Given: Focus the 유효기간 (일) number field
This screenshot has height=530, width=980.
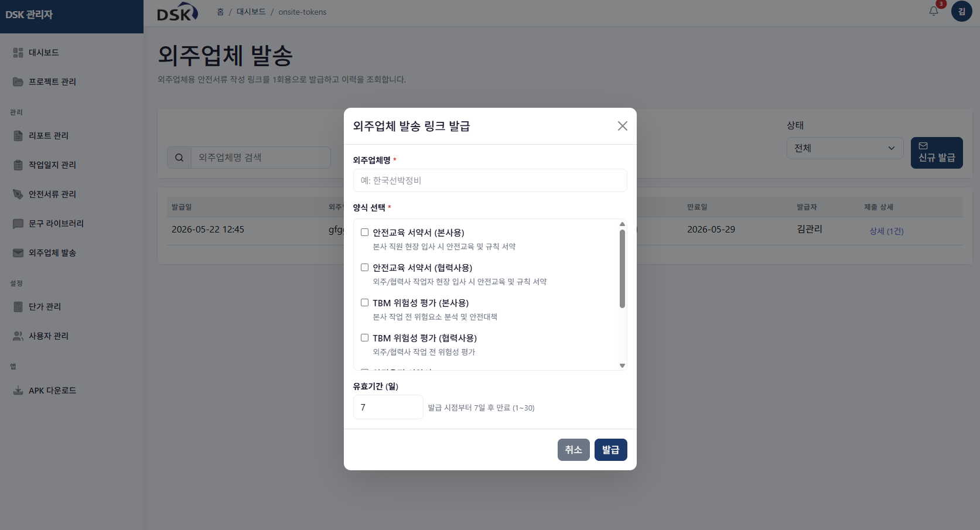Looking at the screenshot, I should (388, 407).
